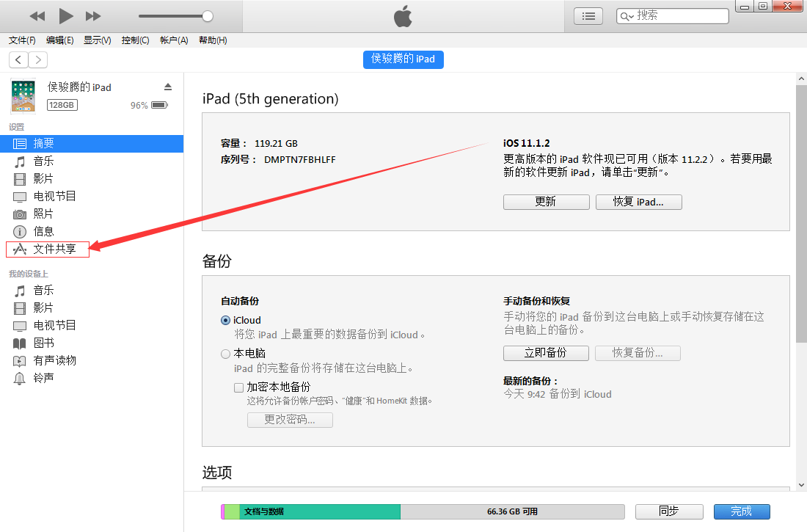Click the 128GB capacity badge
The height and width of the screenshot is (532, 807).
tap(62, 105)
